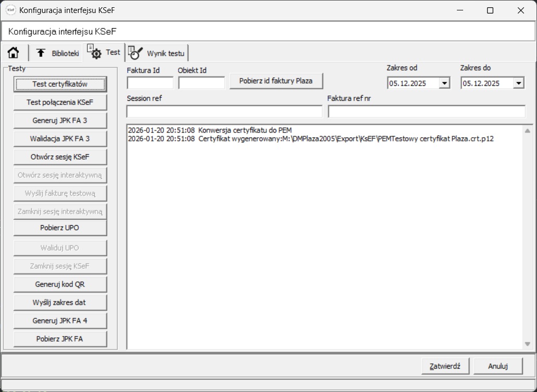Click Pobierz id faktury Plaza
537x392 pixels.
(276, 81)
